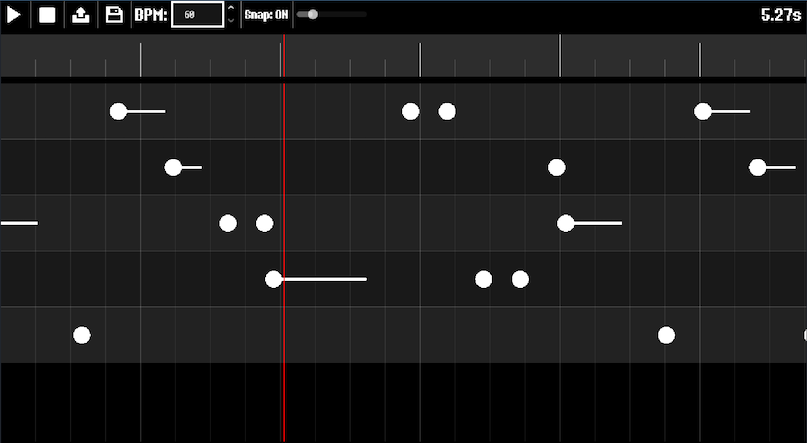Click the BPM input field
This screenshot has height=443, width=807.
(198, 15)
